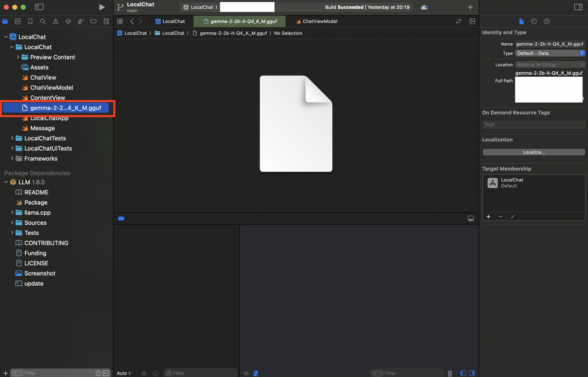
Task: Expand the LocalChatTests folder
Action: (12, 138)
